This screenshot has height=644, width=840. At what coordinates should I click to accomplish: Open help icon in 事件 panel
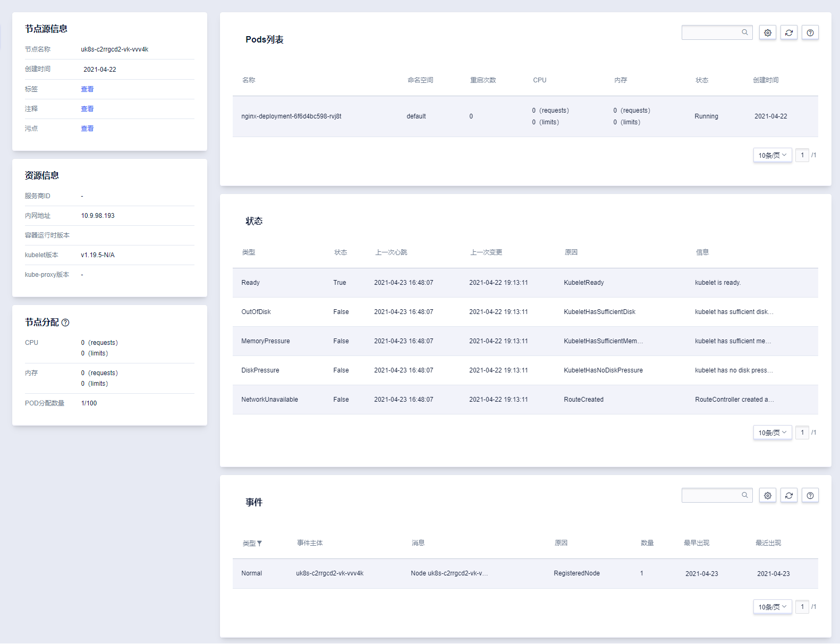(810, 496)
